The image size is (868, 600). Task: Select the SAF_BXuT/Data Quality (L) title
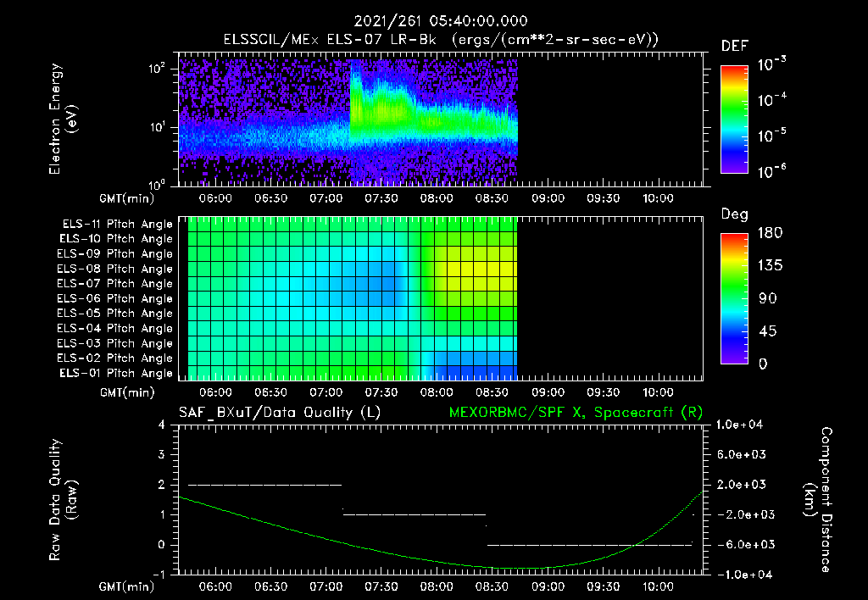[x=280, y=413]
